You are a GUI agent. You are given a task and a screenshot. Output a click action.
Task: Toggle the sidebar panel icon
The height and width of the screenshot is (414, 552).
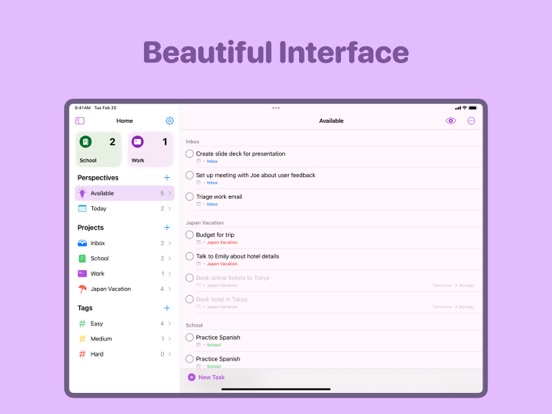tap(80, 121)
